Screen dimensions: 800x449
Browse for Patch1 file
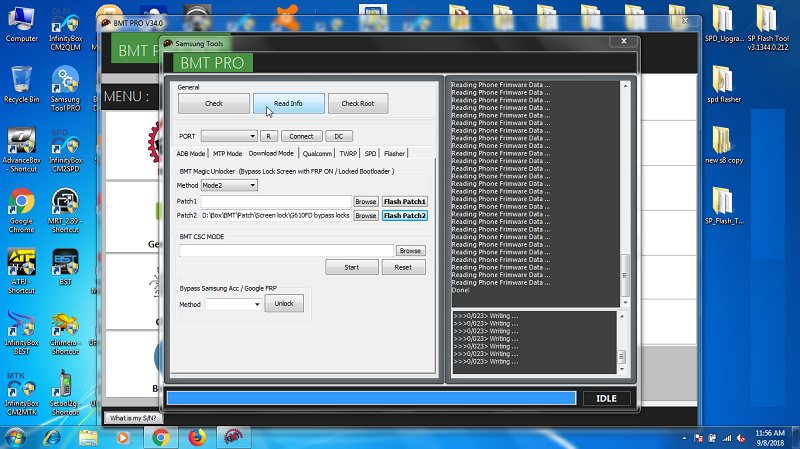(x=366, y=202)
